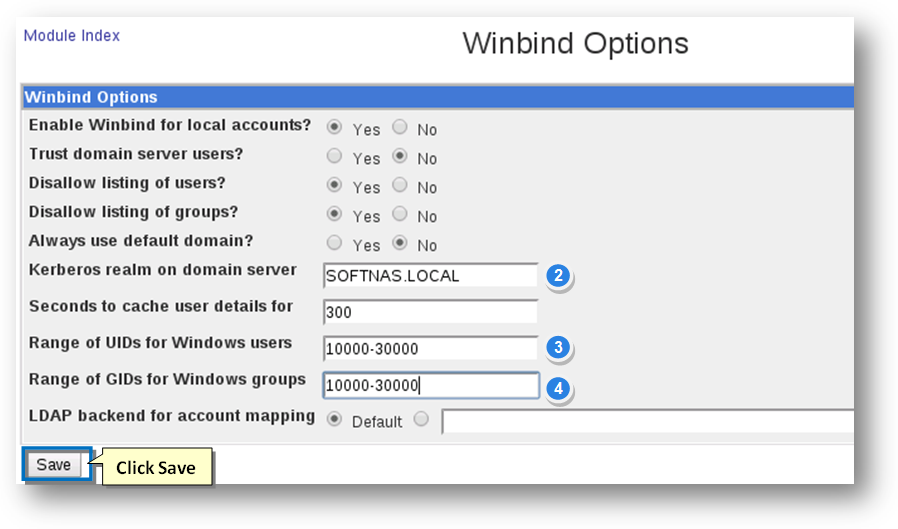Image resolution: width=898 pixels, height=529 pixels.
Task: Set Disallow listing of groups to No
Action: (x=400, y=215)
